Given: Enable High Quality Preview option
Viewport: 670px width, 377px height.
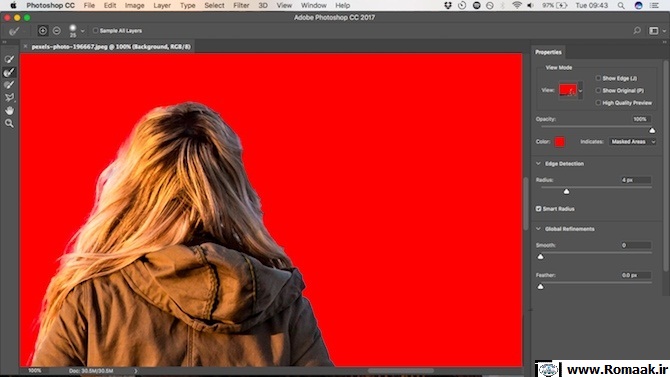Looking at the screenshot, I should (x=598, y=103).
